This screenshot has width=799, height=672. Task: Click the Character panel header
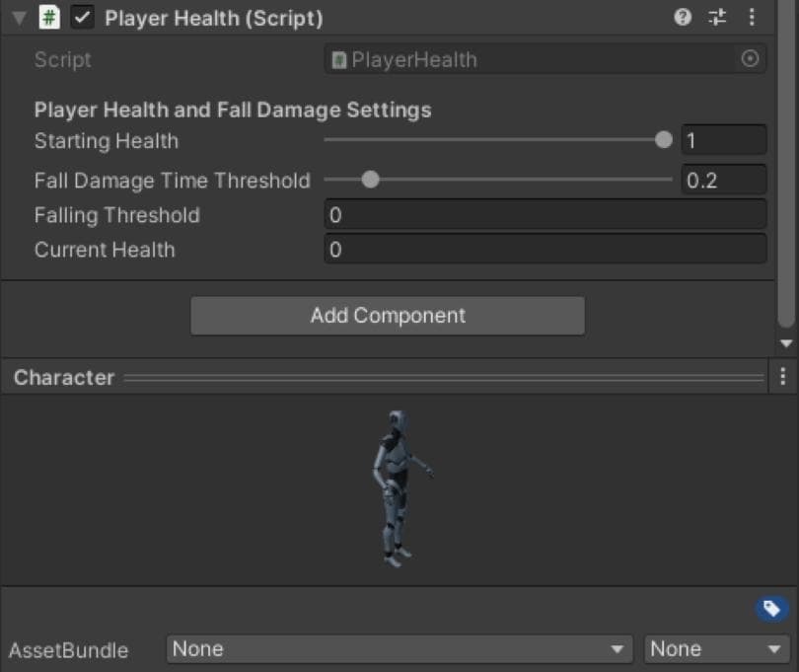(63, 376)
